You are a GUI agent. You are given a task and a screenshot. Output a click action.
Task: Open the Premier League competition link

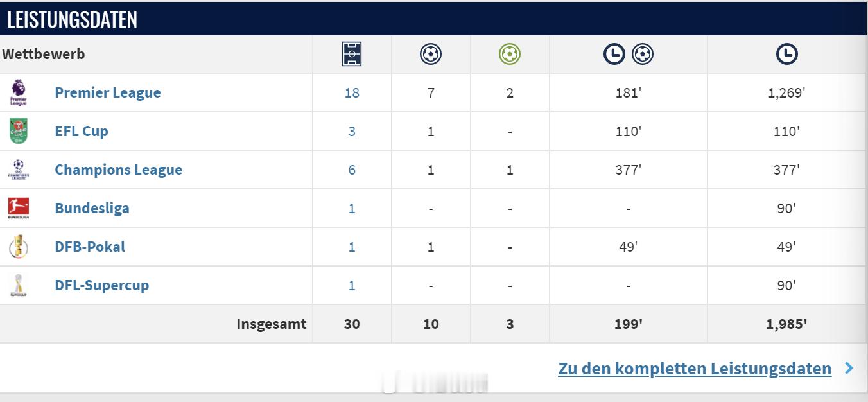point(108,92)
